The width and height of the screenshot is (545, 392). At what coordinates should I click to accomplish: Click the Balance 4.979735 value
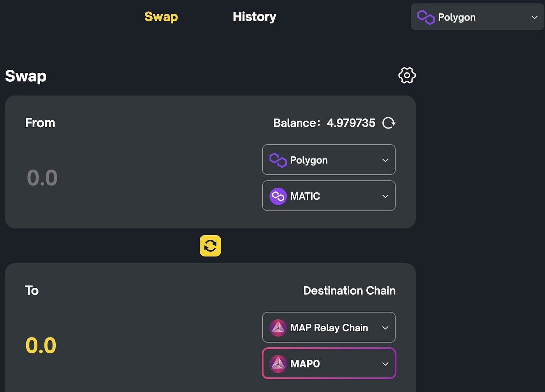pyautogui.click(x=351, y=123)
